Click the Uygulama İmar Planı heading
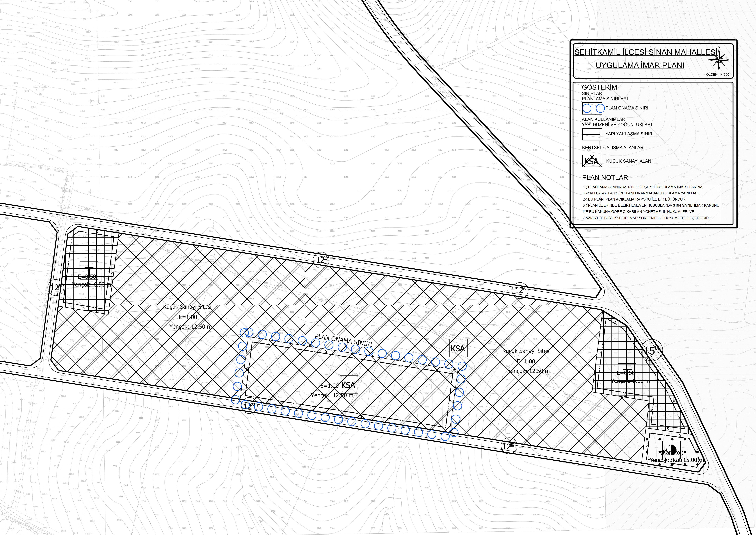Image resolution: width=756 pixels, height=535 pixels. [x=640, y=65]
